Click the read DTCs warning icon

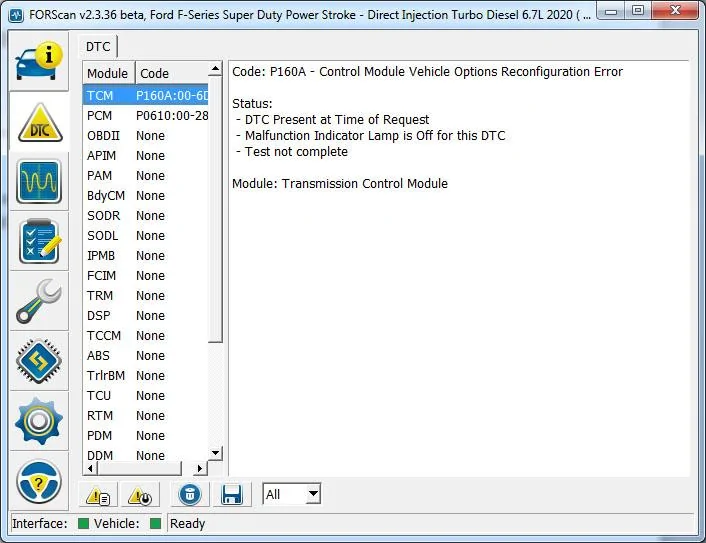coord(98,495)
